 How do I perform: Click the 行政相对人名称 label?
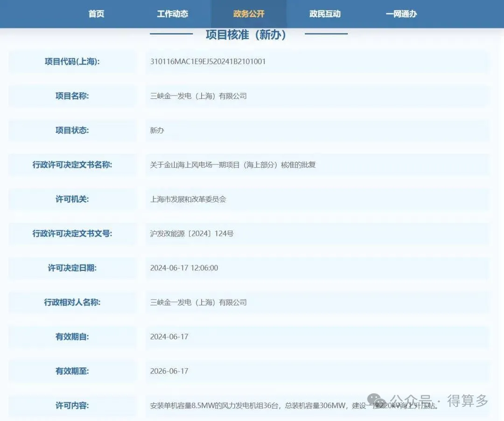point(72,302)
